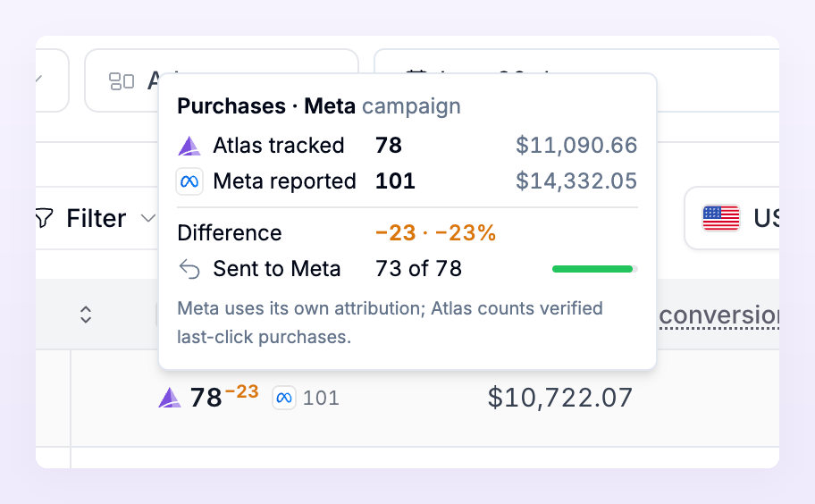Click the Meta reported value $14,332.05
The image size is (815, 504).
(x=576, y=181)
